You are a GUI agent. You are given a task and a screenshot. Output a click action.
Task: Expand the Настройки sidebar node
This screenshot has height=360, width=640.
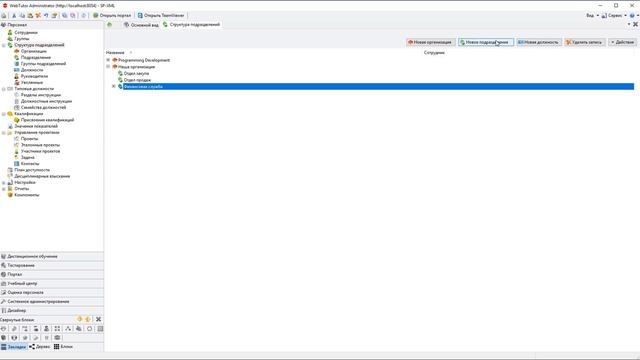coord(4,182)
